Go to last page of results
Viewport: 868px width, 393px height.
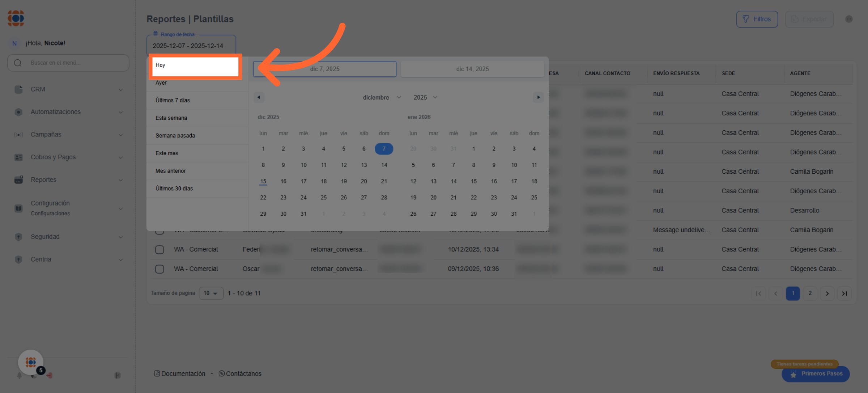844,293
